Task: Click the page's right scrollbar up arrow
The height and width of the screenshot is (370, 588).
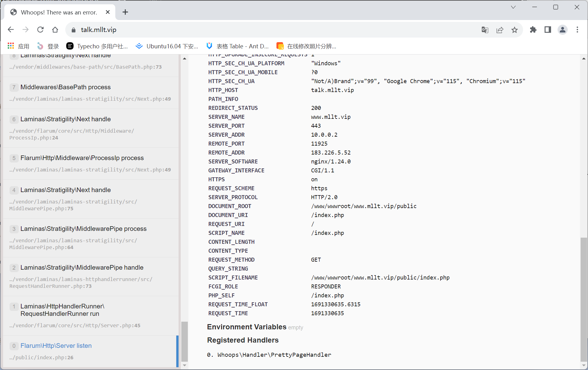Action: pyautogui.click(x=584, y=58)
